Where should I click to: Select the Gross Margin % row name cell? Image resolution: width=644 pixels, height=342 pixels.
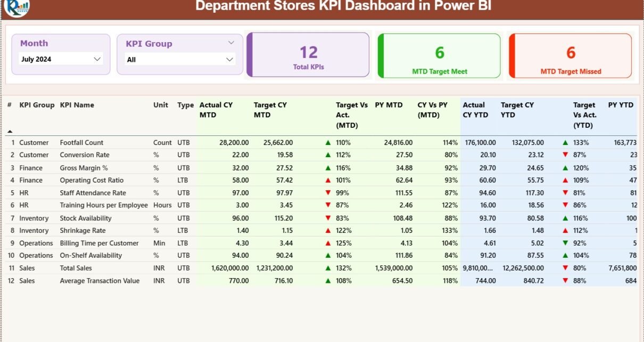[85, 168]
